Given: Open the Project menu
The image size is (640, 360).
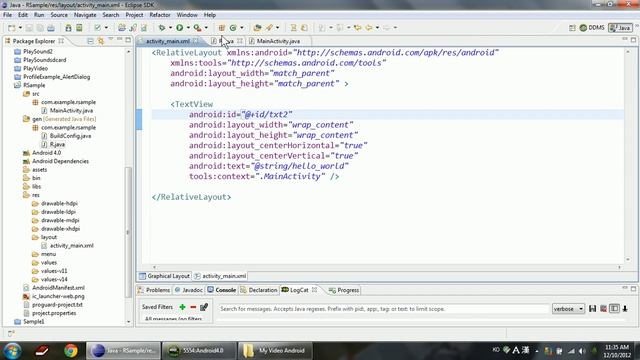Looking at the screenshot, I should coord(134,15).
